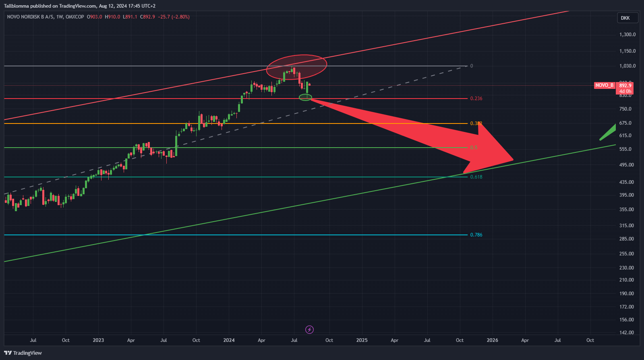Click the 2024 label on the time axis
The height and width of the screenshot is (360, 644).
click(x=229, y=340)
